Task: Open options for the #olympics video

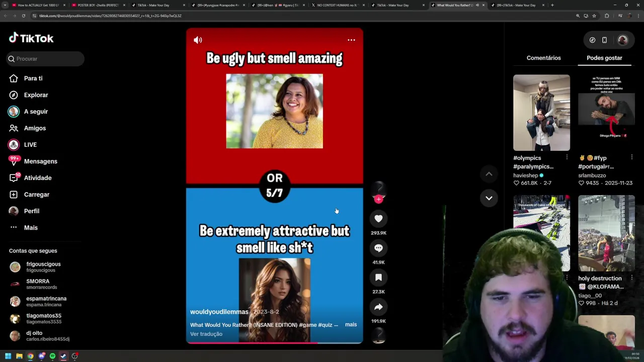Action: tap(567, 157)
